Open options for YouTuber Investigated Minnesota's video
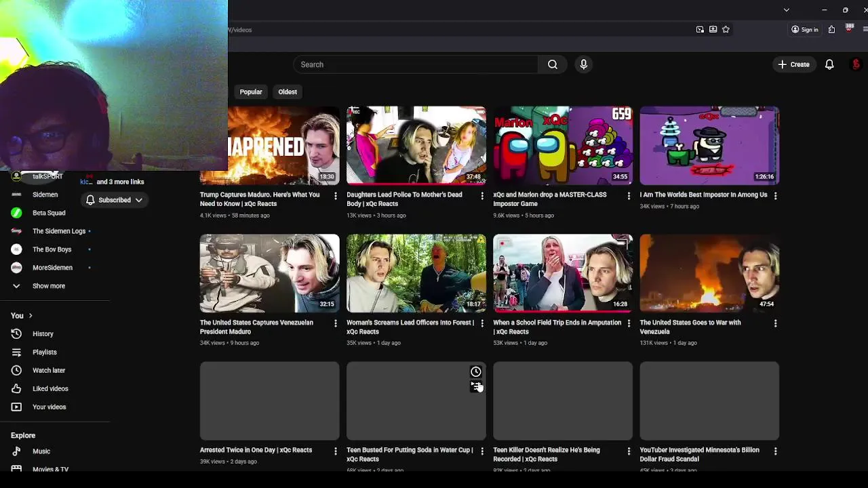Screen dimensions: 868x488 [775, 451]
